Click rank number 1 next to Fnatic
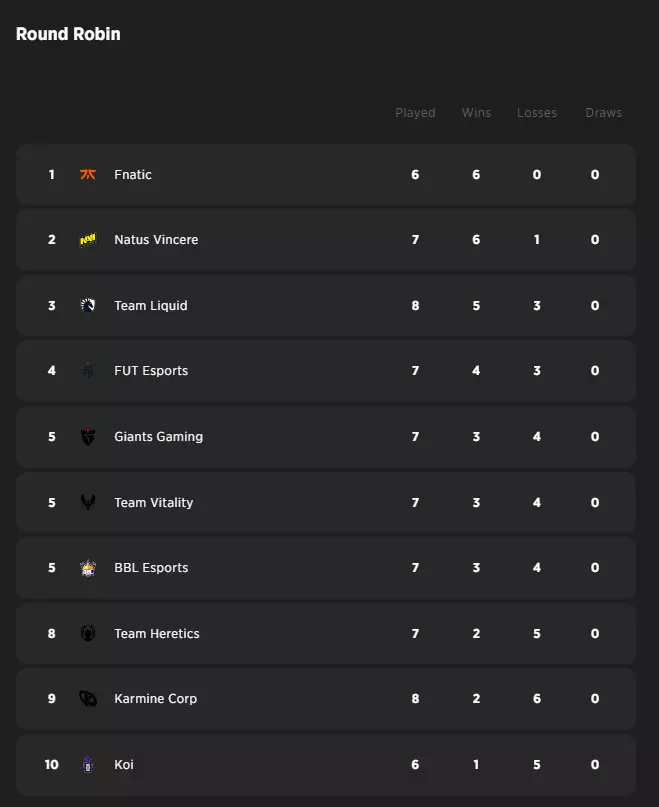The height and width of the screenshot is (807, 659). tap(51, 174)
